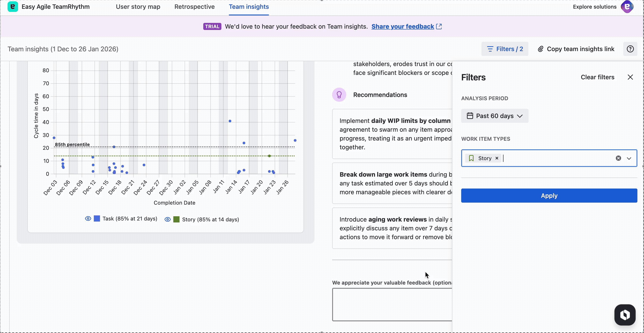
Task: Switch to the User story map tab
Action: coord(138,7)
